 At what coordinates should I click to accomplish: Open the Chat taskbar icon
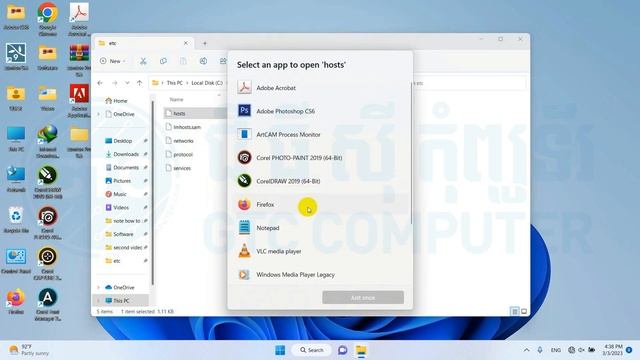[x=342, y=350]
